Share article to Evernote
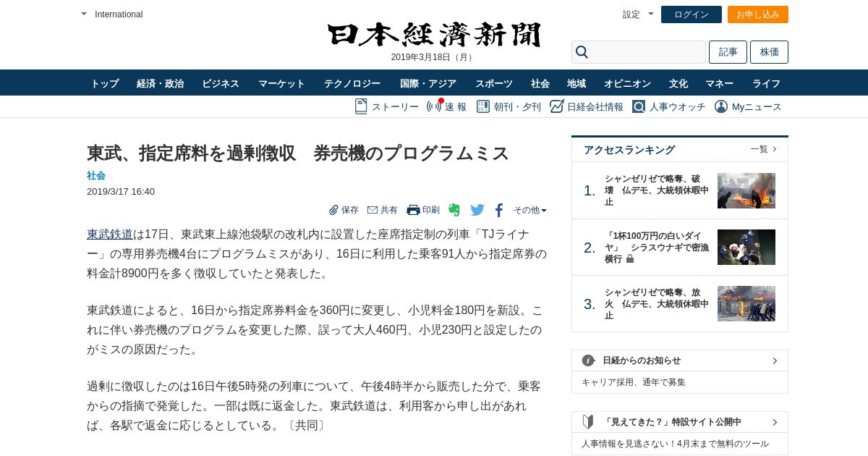Image resolution: width=868 pixels, height=456 pixels. pos(454,210)
